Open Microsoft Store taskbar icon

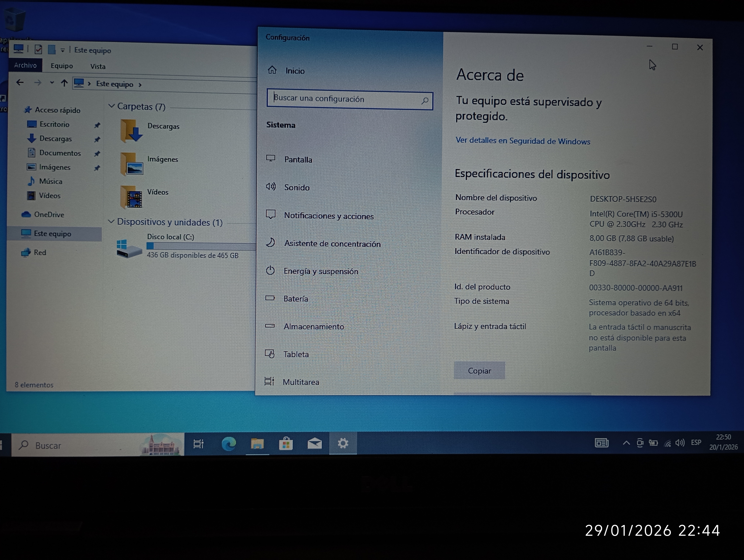point(286,444)
